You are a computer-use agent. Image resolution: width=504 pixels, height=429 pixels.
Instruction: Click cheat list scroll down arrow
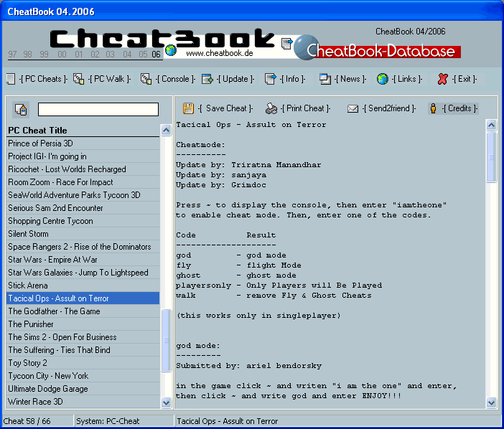166,402
